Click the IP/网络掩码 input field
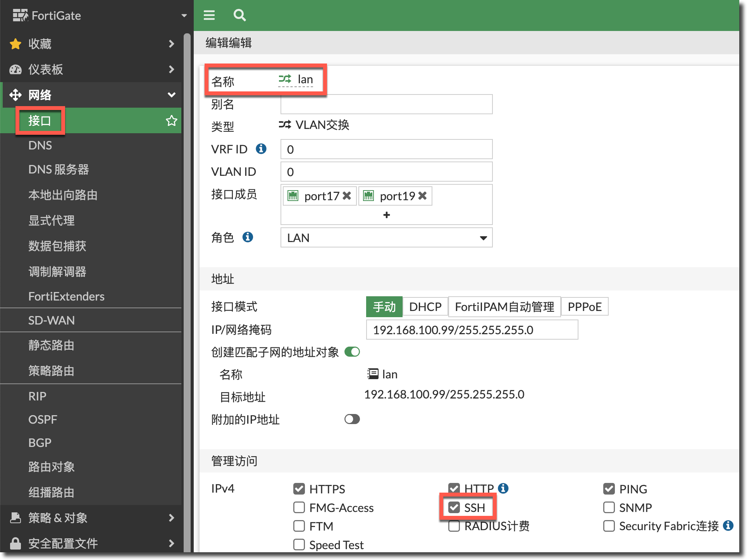 472,330
